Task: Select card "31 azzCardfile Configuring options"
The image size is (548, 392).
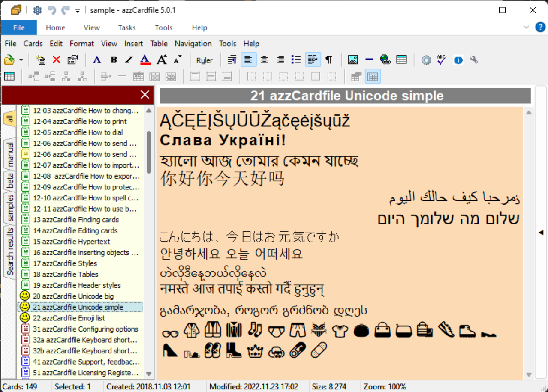Action: pyautogui.click(x=85, y=329)
